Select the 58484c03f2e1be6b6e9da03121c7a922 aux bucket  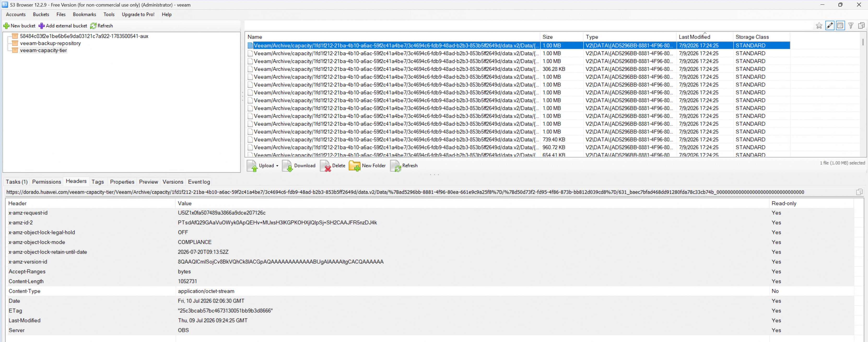pos(84,36)
